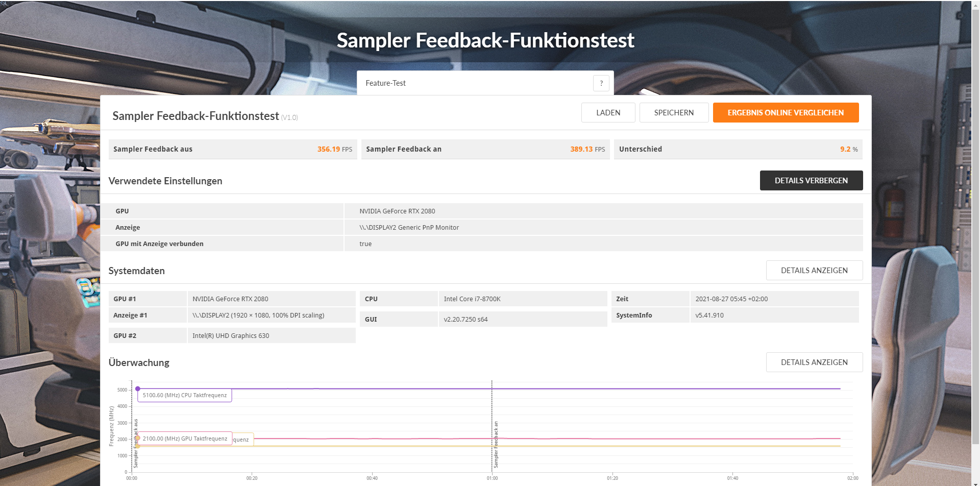Select '389.13' FPS value
The image size is (980, 486).
tap(581, 150)
